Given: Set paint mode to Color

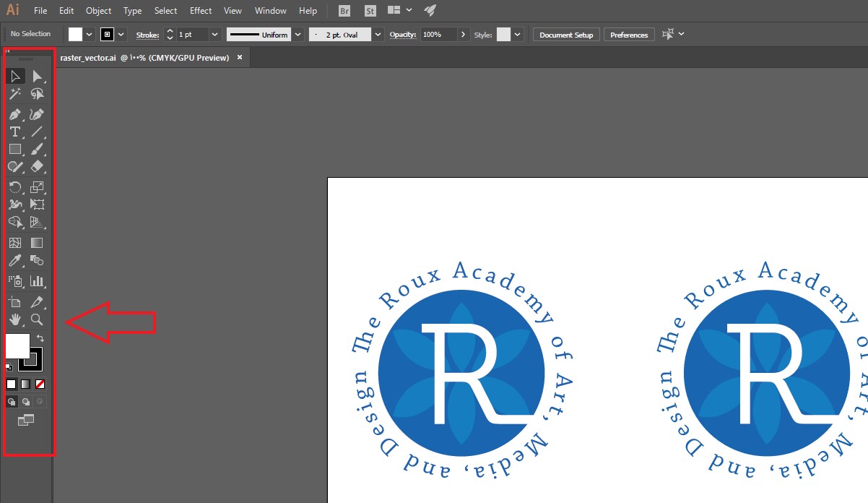Looking at the screenshot, I should point(11,384).
